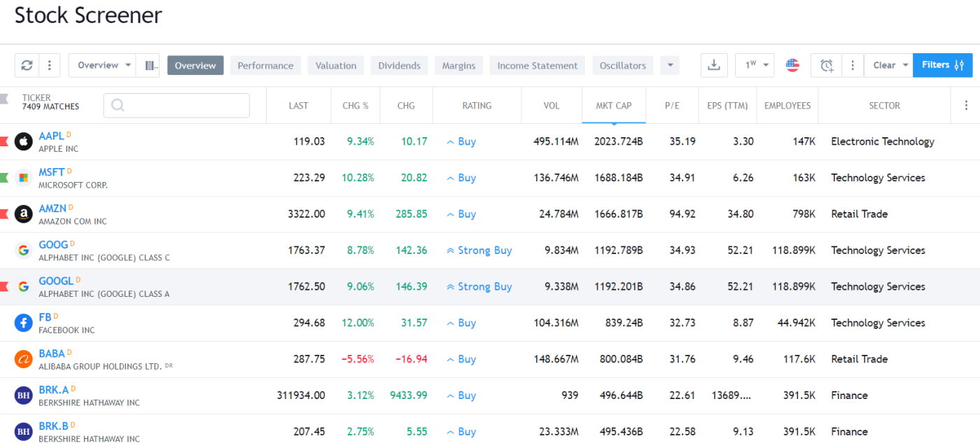Sort the table by the P/E column
Image resolution: width=980 pixels, height=448 pixels.
(x=672, y=105)
